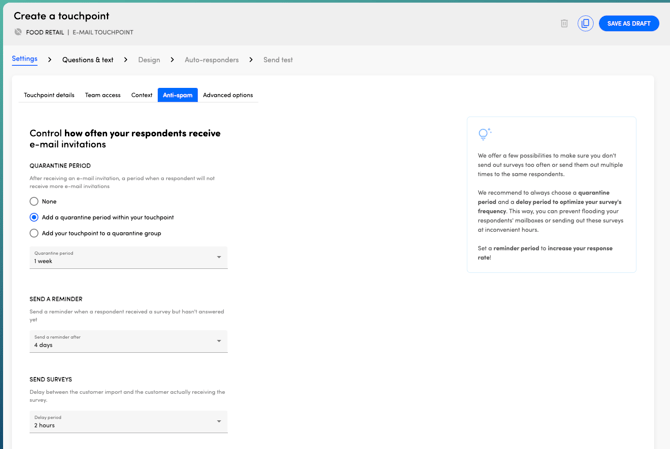Click the Food Retail category icon

coord(18,32)
